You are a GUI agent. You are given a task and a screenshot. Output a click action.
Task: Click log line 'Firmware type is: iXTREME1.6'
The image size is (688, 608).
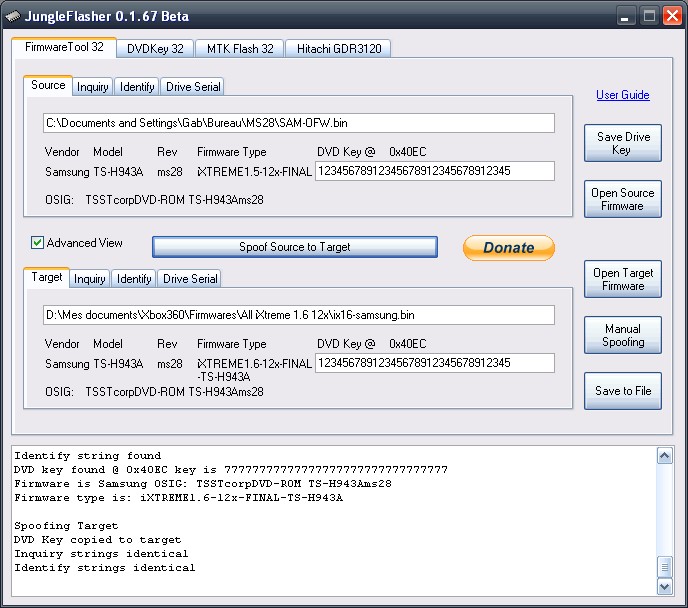tap(178, 498)
